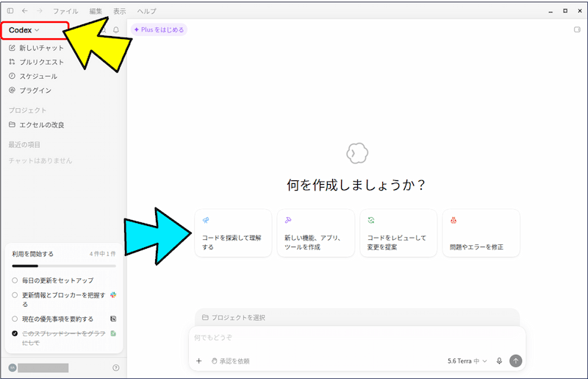
Task: Click the spreadsheet icon in checklist
Action: [113, 333]
